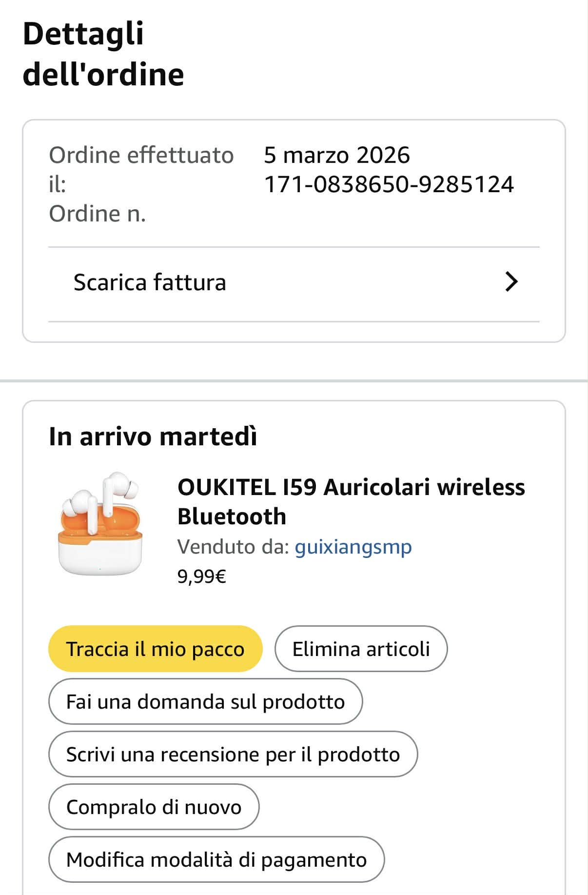588x895 pixels.
Task: Tap the 9,99€ price text
Action: [x=201, y=577]
